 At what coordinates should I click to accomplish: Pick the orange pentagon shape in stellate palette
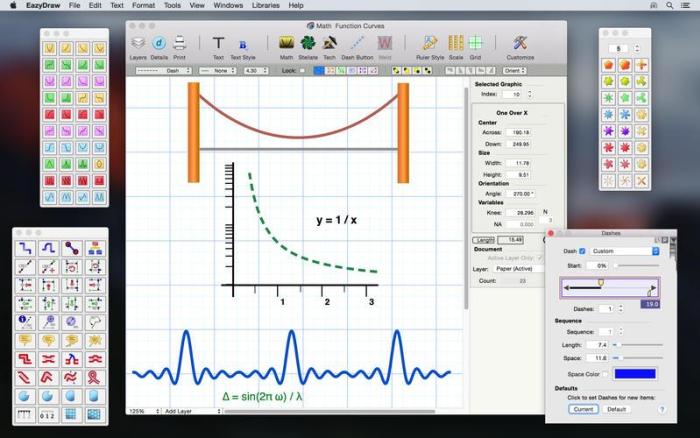point(608,65)
